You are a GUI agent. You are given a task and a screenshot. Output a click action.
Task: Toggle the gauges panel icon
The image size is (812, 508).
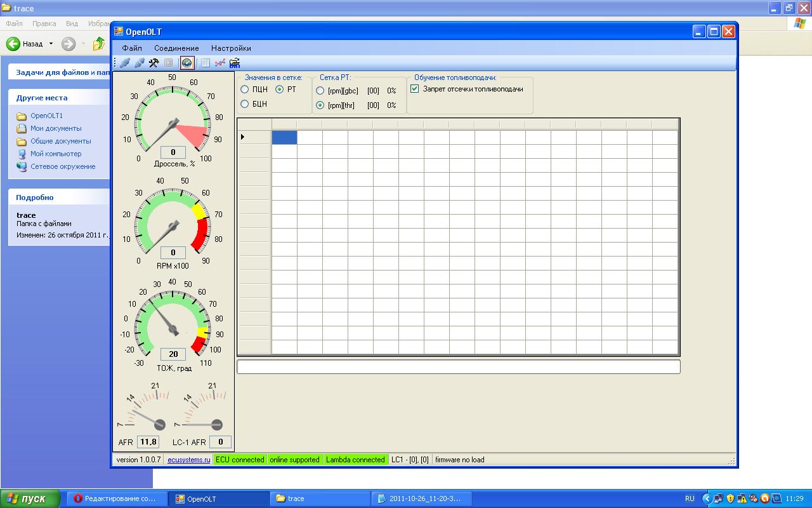[187, 63]
